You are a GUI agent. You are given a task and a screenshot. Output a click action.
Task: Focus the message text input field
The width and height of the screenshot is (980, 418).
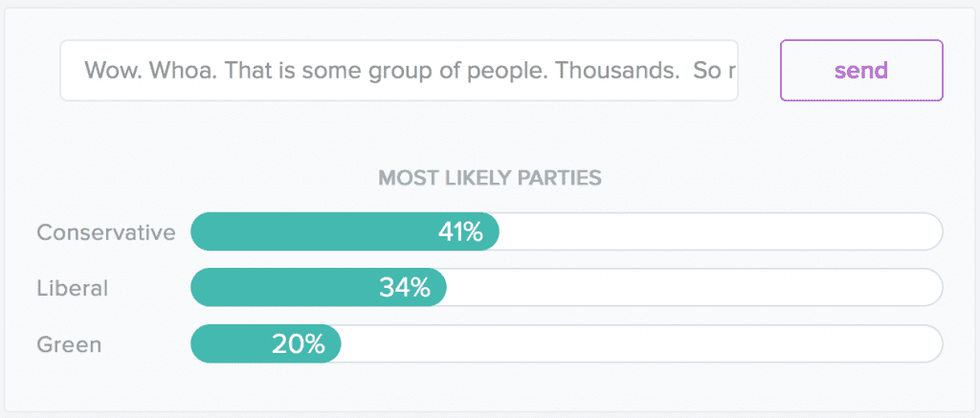tap(398, 70)
